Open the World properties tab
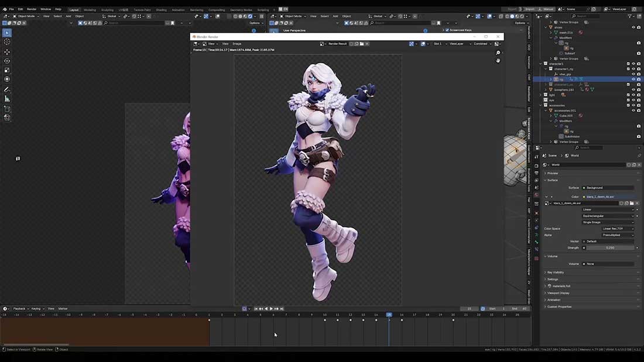Image resolution: width=644 pixels, height=362 pixels. coord(536,195)
